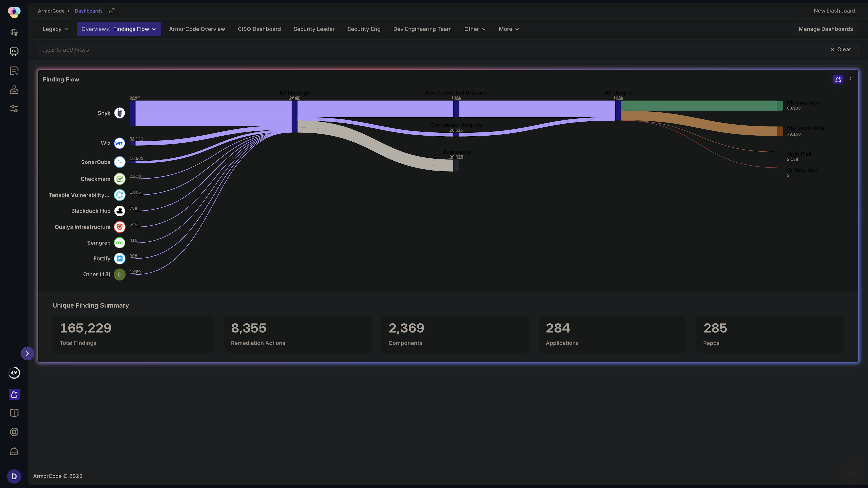Open the globe settings sidebar icon
Image resolution: width=868 pixels, height=488 pixels.
tap(14, 32)
